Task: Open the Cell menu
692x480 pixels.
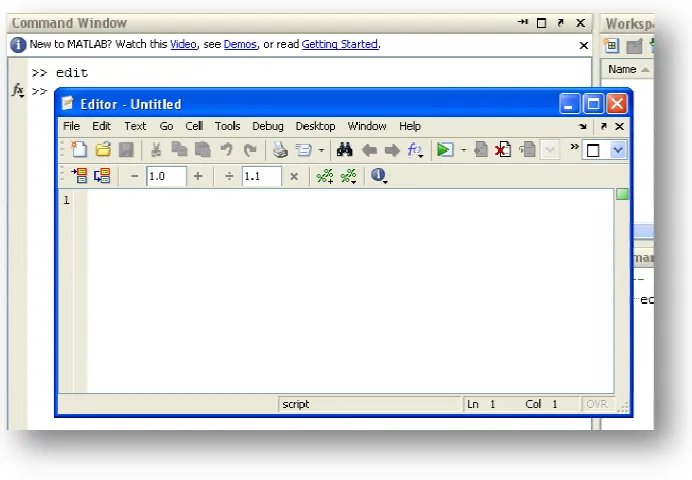Action: pos(194,126)
